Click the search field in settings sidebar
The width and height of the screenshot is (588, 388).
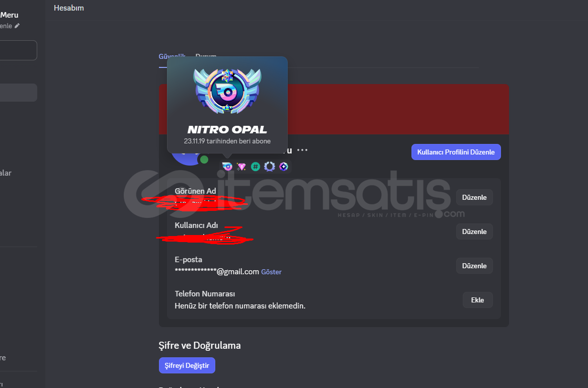point(18,50)
